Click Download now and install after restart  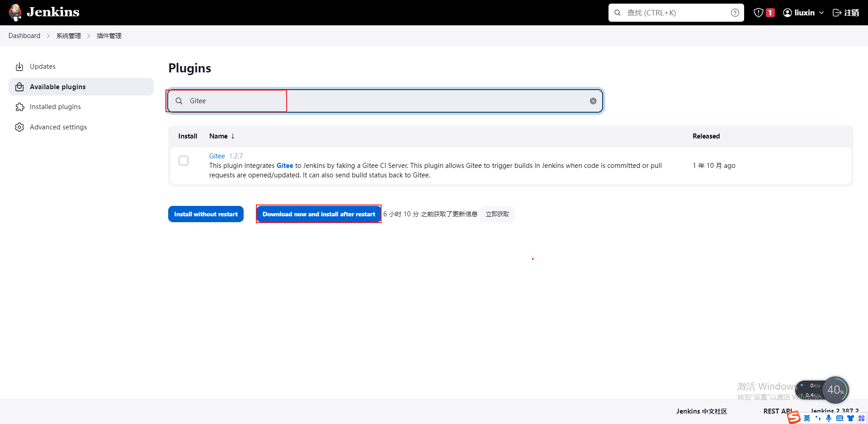tap(319, 214)
